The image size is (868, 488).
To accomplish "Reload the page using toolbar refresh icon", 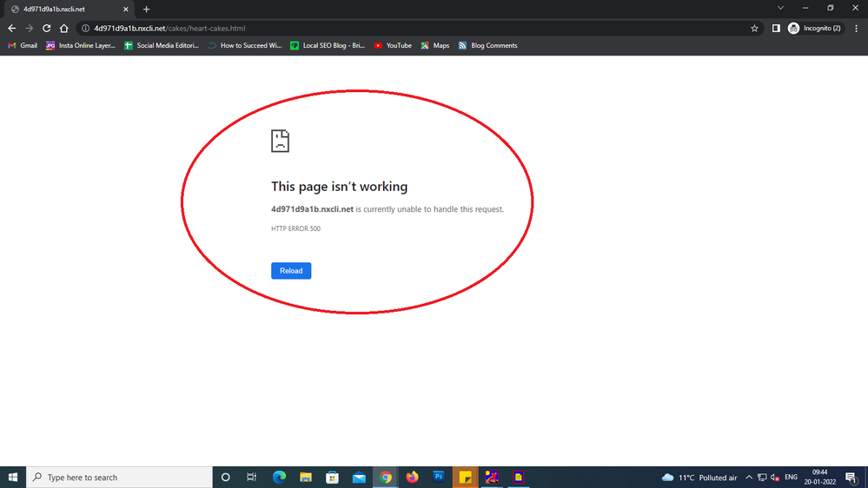I will 46,28.
